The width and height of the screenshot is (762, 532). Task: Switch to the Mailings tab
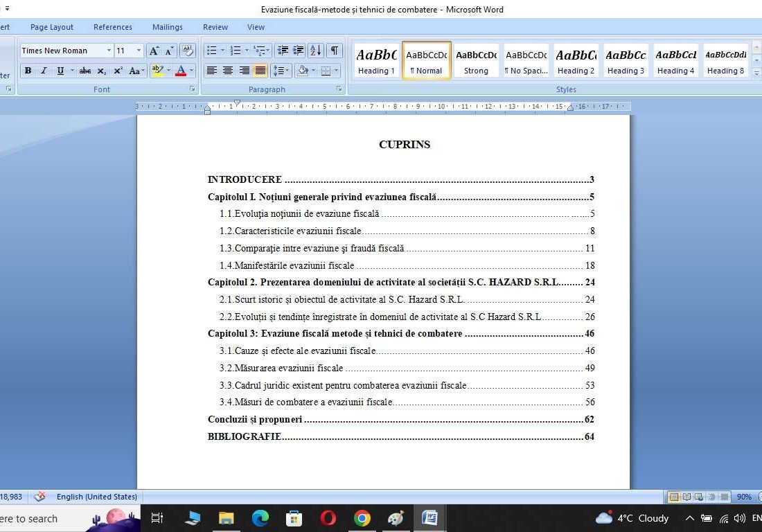pos(167,27)
